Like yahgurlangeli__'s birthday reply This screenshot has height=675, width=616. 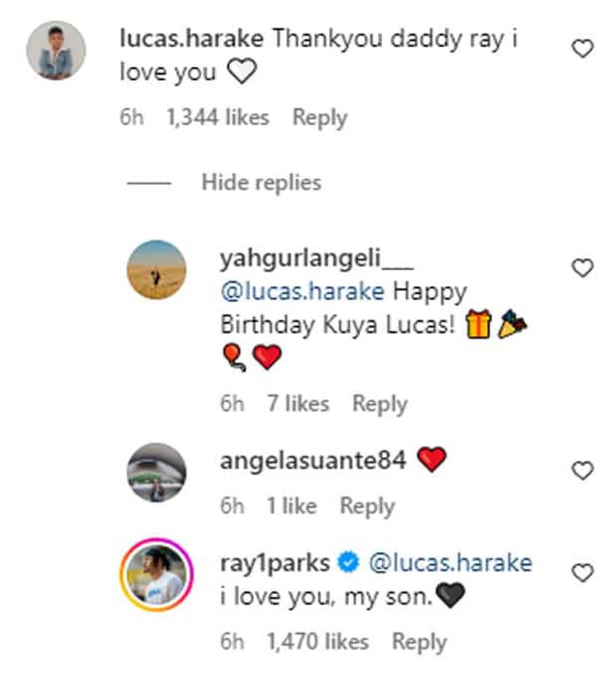coord(582,268)
